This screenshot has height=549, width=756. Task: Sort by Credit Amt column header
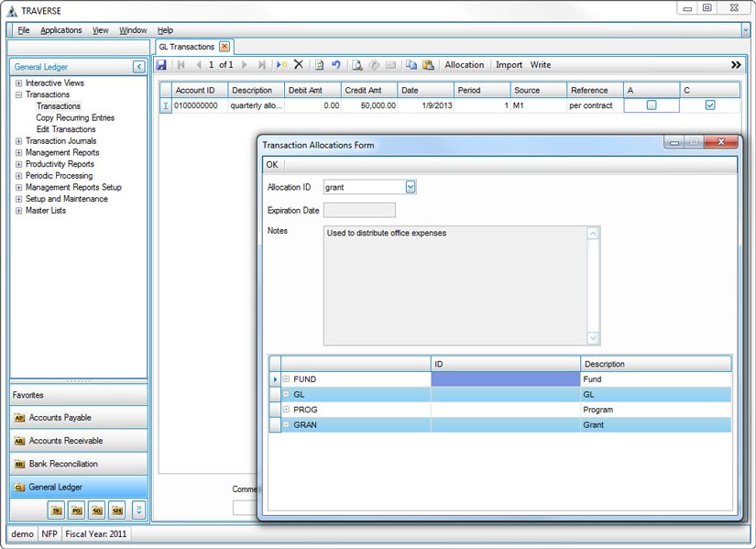[369, 90]
